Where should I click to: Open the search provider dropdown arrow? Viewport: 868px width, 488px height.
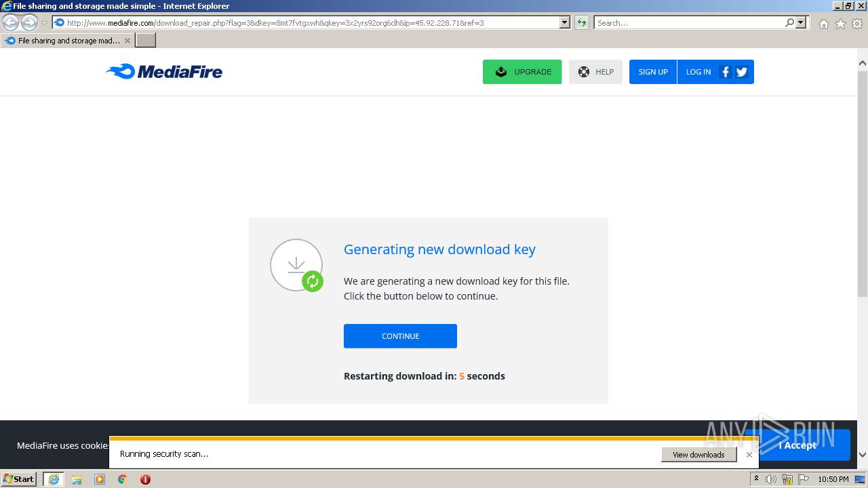click(801, 23)
